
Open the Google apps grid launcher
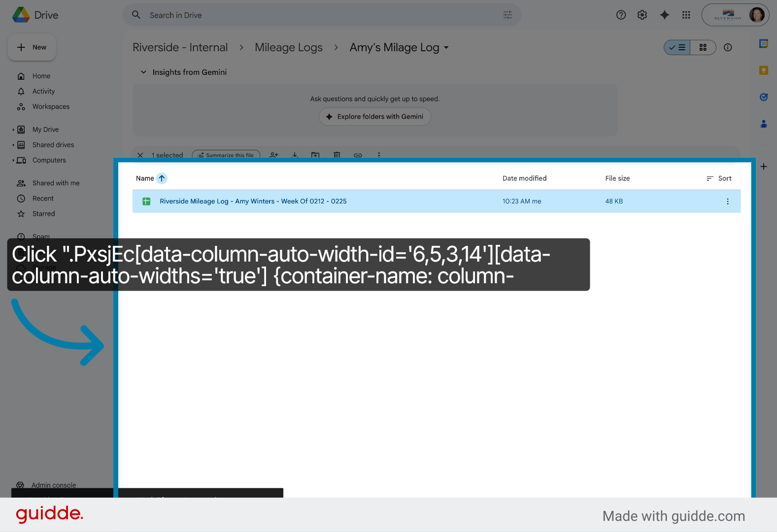tap(686, 15)
